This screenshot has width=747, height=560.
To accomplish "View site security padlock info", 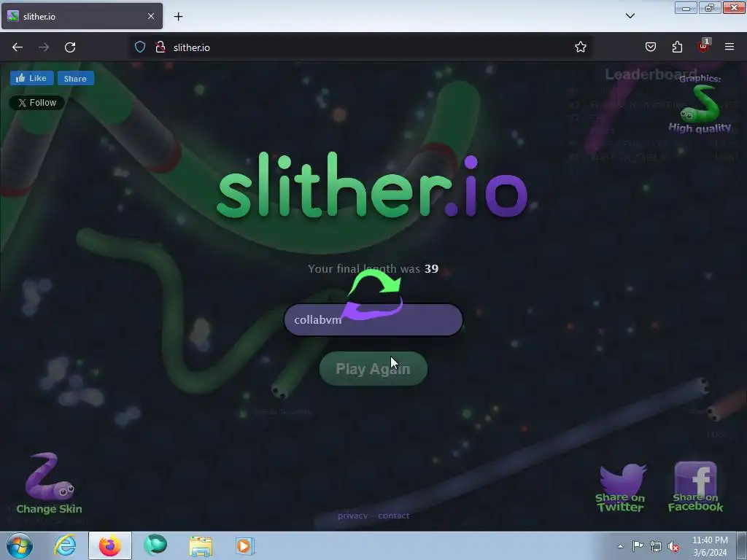I will (160, 47).
